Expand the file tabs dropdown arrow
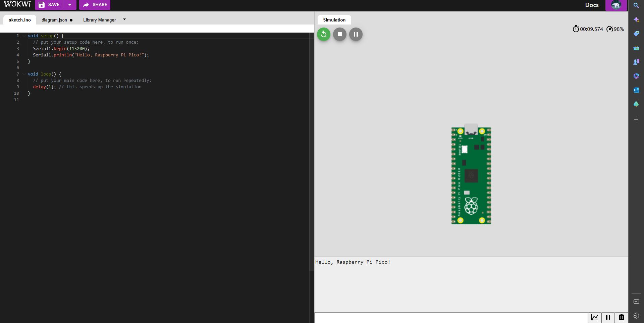This screenshot has height=323, width=644. (124, 19)
